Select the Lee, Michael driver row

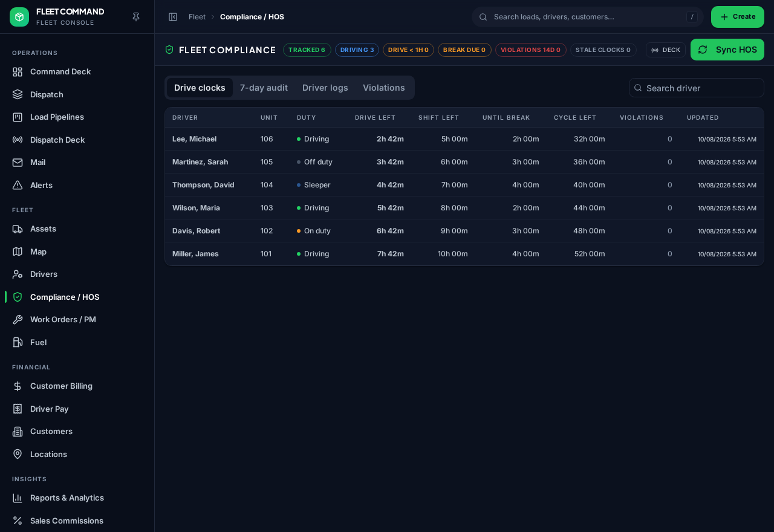(x=464, y=139)
